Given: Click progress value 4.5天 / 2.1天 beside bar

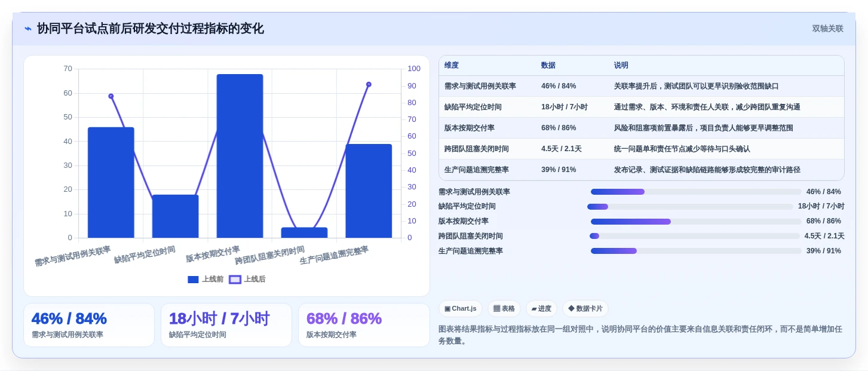Looking at the screenshot, I should [824, 236].
